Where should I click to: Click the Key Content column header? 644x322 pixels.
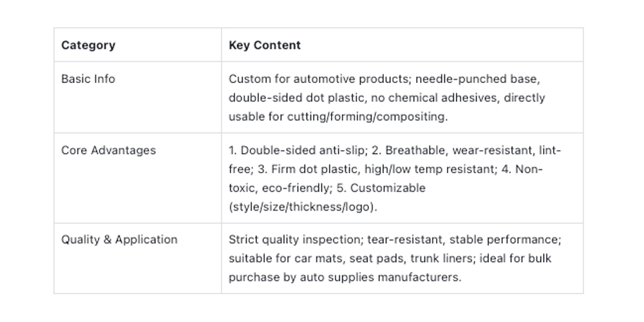(265, 45)
